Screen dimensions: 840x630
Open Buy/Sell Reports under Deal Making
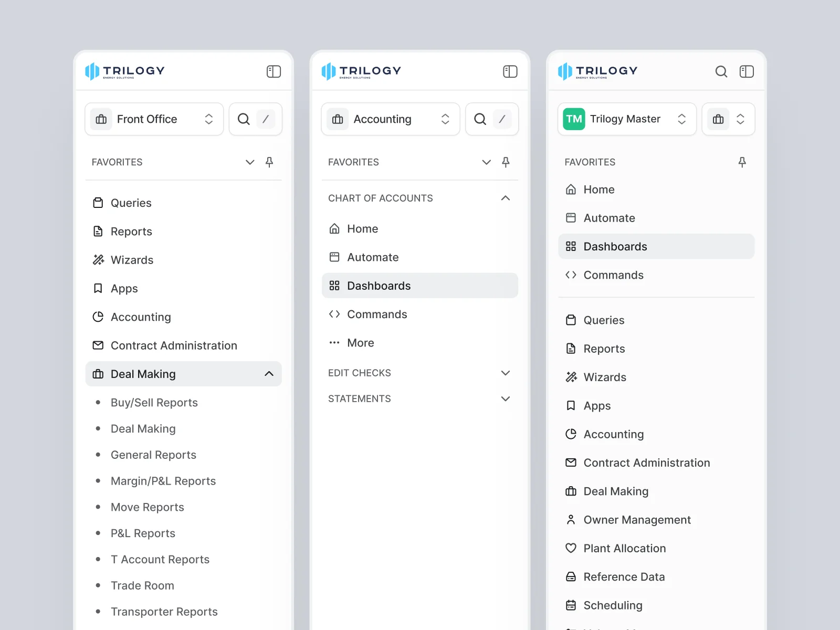(154, 403)
